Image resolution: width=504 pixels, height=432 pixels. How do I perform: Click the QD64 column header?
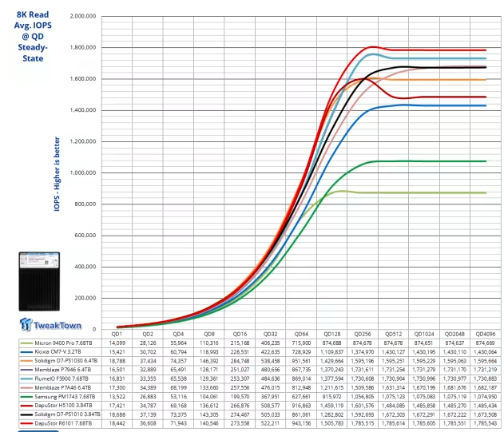[301, 335]
